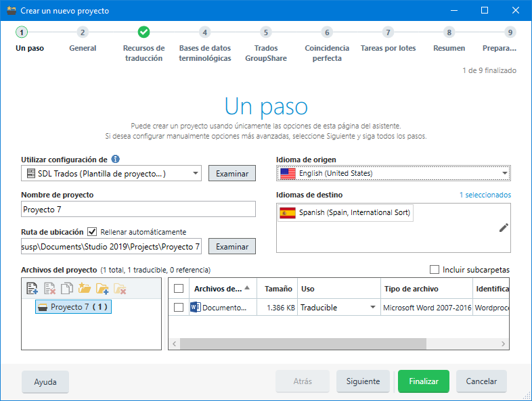The width and height of the screenshot is (532, 401).
Task: Click Examinar next to location path
Action: click(232, 247)
